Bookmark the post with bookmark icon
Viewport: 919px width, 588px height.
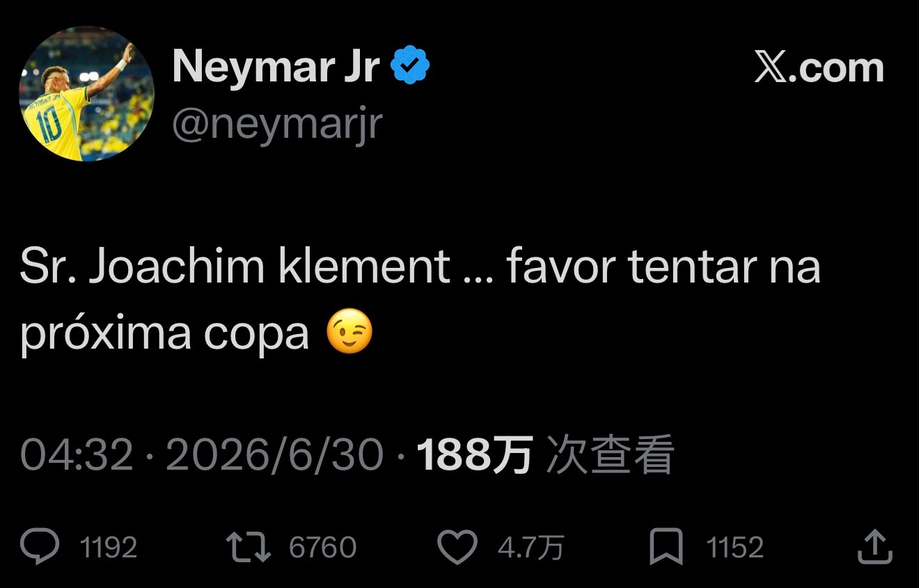pyautogui.click(x=666, y=548)
